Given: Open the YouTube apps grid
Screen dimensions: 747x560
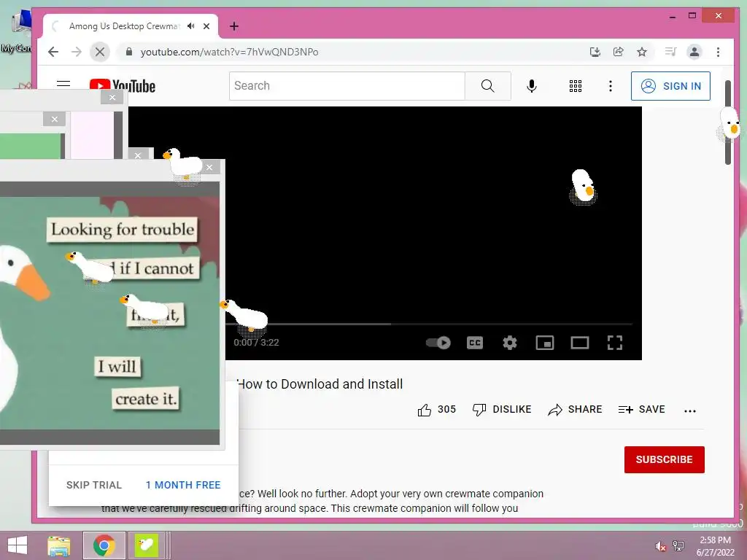Looking at the screenshot, I should (x=576, y=86).
